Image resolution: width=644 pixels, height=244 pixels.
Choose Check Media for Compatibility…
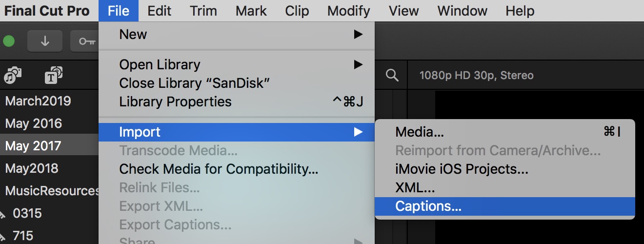219,169
